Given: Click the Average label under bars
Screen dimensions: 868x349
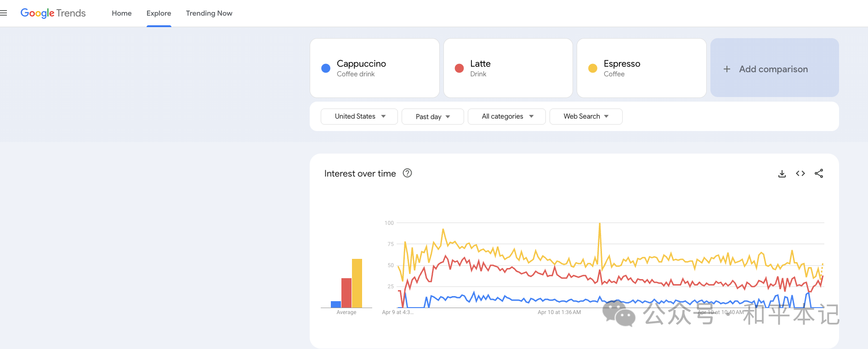Looking at the screenshot, I should point(346,312).
